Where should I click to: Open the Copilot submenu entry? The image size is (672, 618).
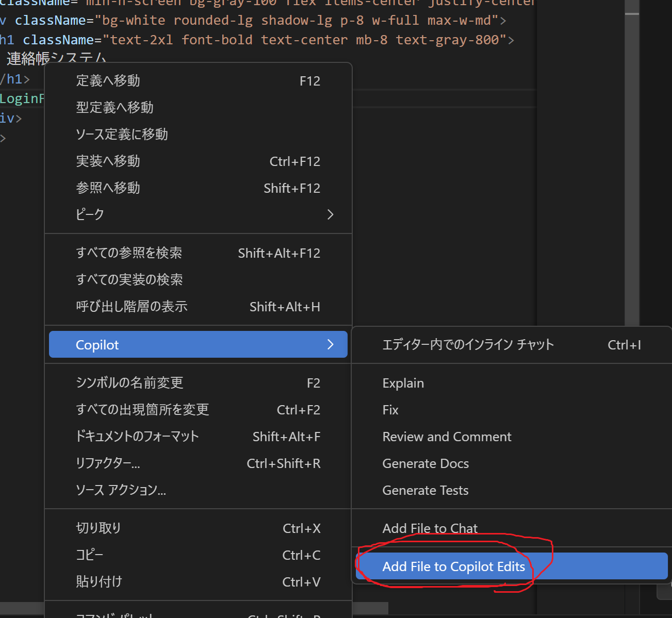click(198, 345)
